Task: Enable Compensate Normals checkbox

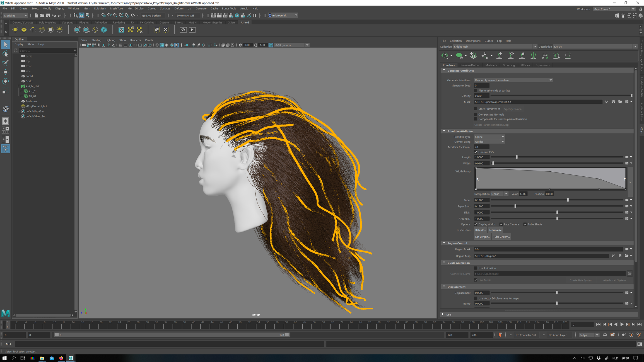Action: [476, 115]
